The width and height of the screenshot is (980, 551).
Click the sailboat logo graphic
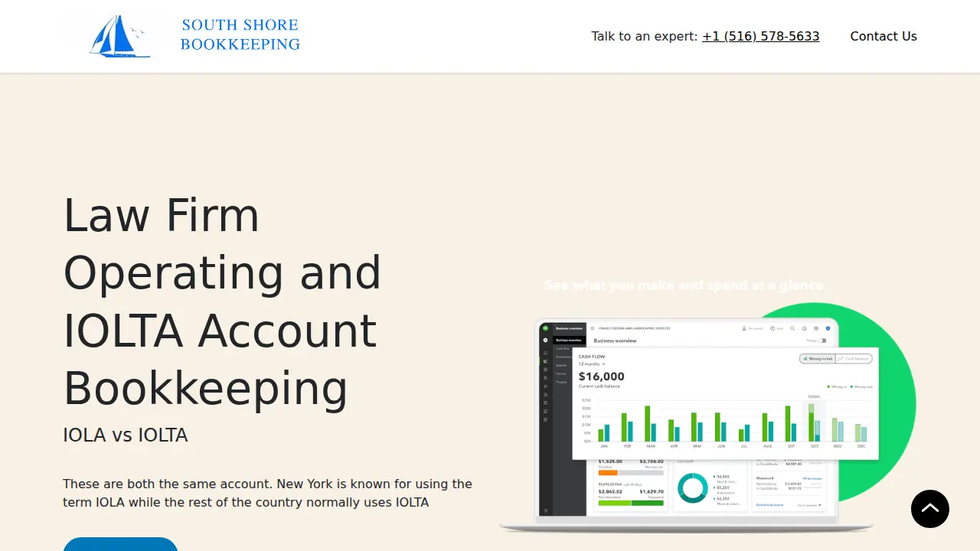(x=119, y=36)
